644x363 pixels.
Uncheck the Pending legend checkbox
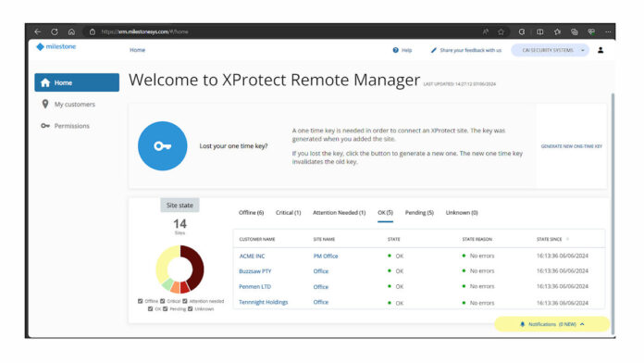[166, 309]
